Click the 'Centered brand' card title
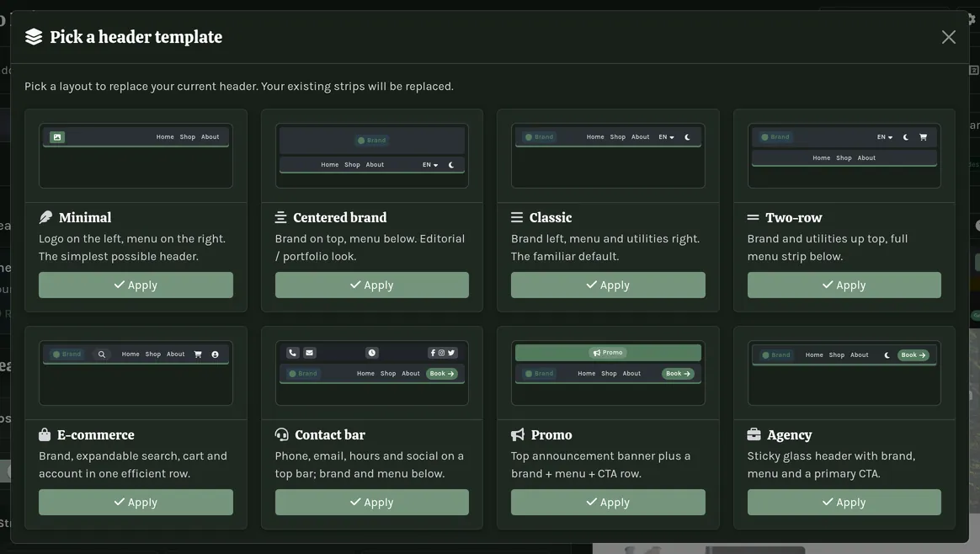 pos(340,217)
